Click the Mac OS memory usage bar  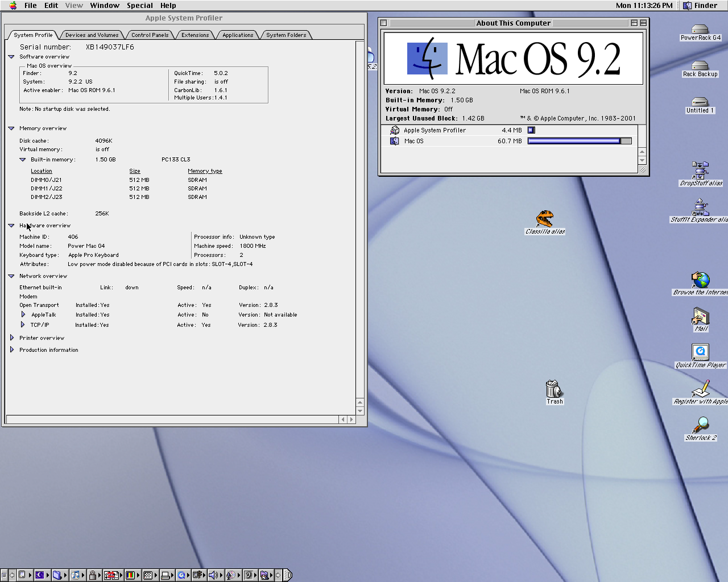(x=580, y=141)
